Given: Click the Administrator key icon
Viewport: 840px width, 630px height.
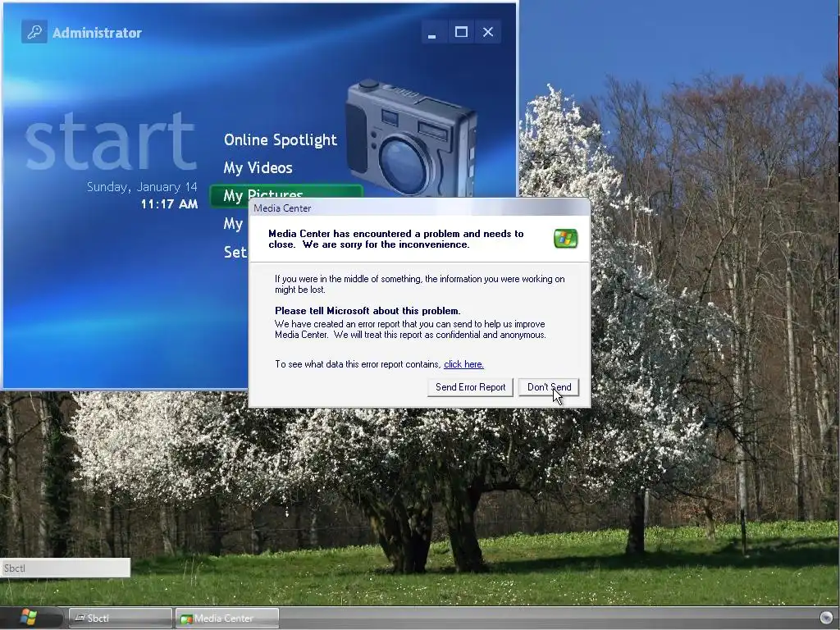Looking at the screenshot, I should pos(34,32).
